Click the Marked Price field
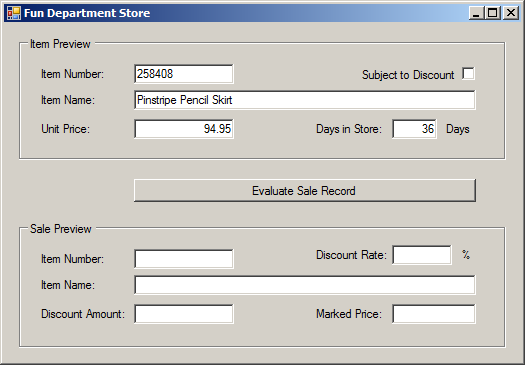The width and height of the screenshot is (525, 365). pyautogui.click(x=434, y=314)
